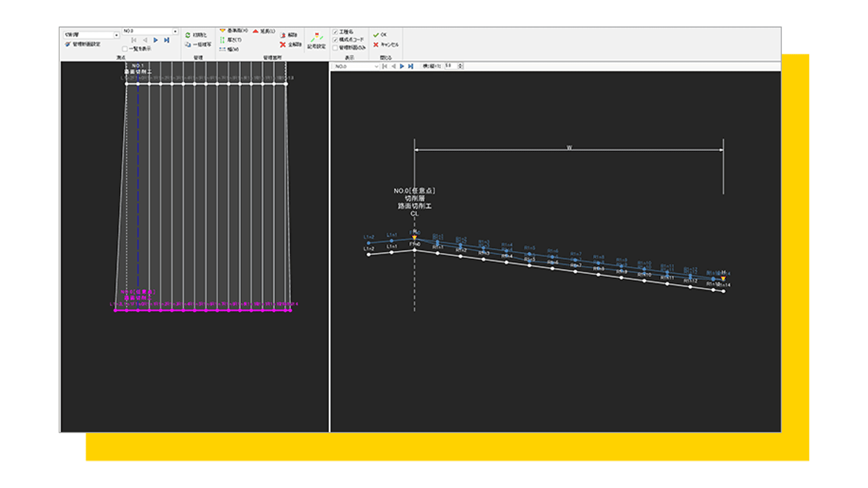
Task: Click the 全解除 red X icon
Action: [x=283, y=45]
